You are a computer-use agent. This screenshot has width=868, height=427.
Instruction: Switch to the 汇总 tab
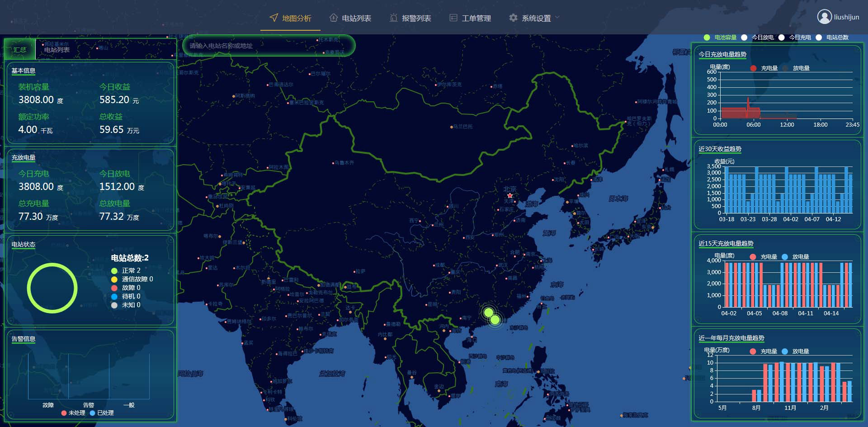pos(20,49)
